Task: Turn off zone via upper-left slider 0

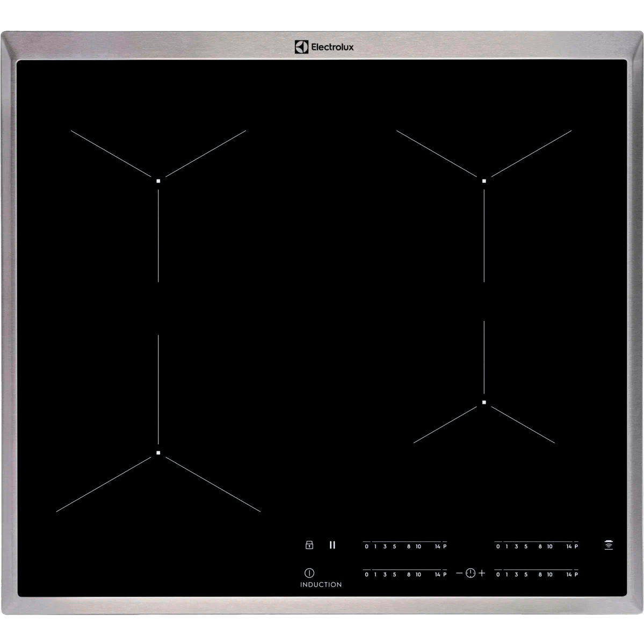Action: click(x=366, y=546)
